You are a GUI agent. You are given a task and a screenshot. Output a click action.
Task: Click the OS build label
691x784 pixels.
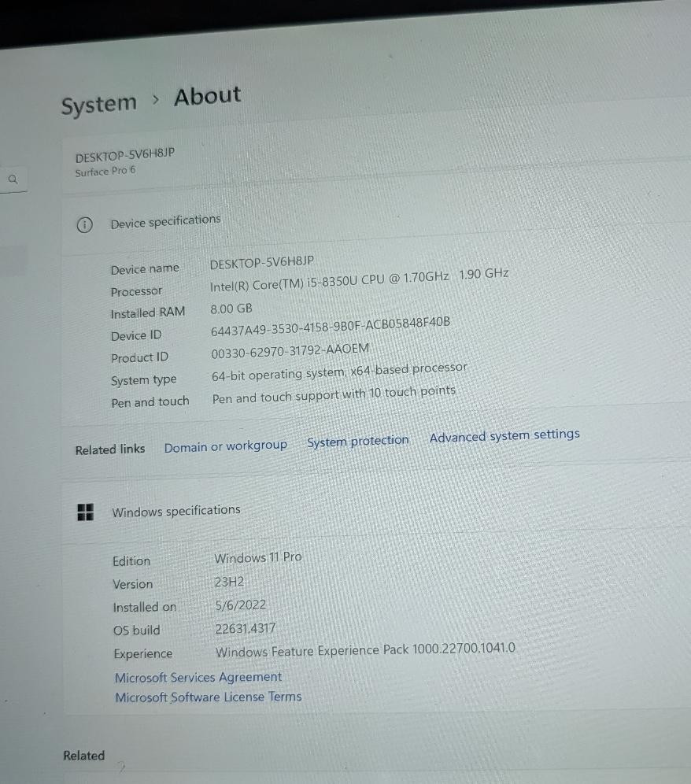pyautogui.click(x=136, y=630)
